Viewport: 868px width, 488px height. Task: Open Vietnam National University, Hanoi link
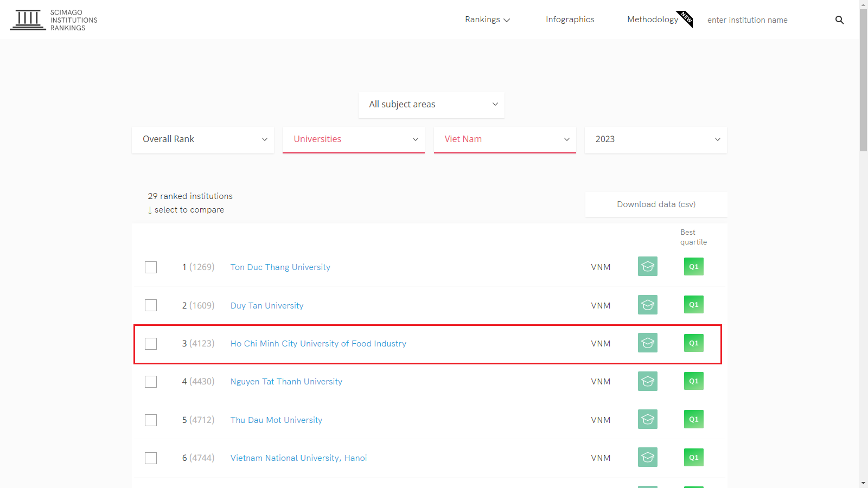pos(298,458)
